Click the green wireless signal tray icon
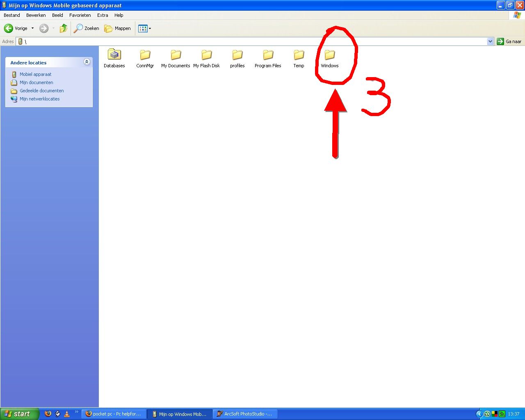This screenshot has width=525, height=420. click(502, 414)
